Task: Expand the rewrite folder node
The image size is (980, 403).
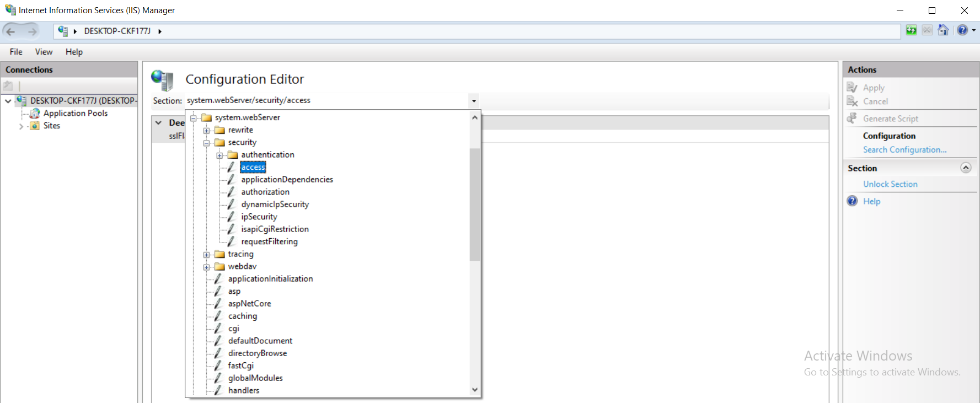Action: click(x=207, y=131)
